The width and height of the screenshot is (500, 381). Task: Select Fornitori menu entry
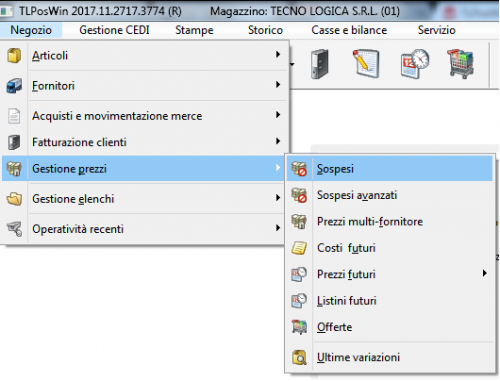[x=144, y=86]
